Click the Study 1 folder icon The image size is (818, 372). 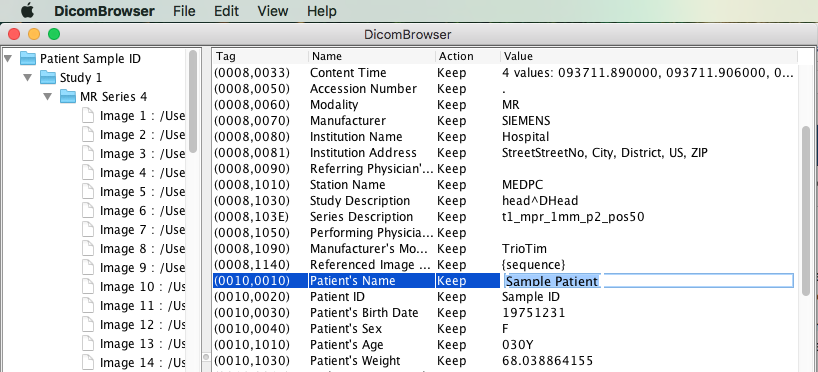pyautogui.click(x=48, y=78)
